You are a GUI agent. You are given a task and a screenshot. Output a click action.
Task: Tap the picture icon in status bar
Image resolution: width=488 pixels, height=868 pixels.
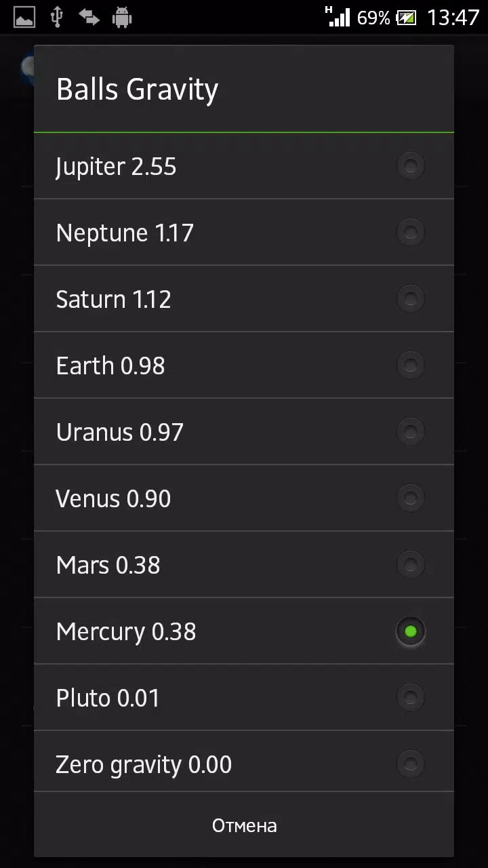coord(24,18)
